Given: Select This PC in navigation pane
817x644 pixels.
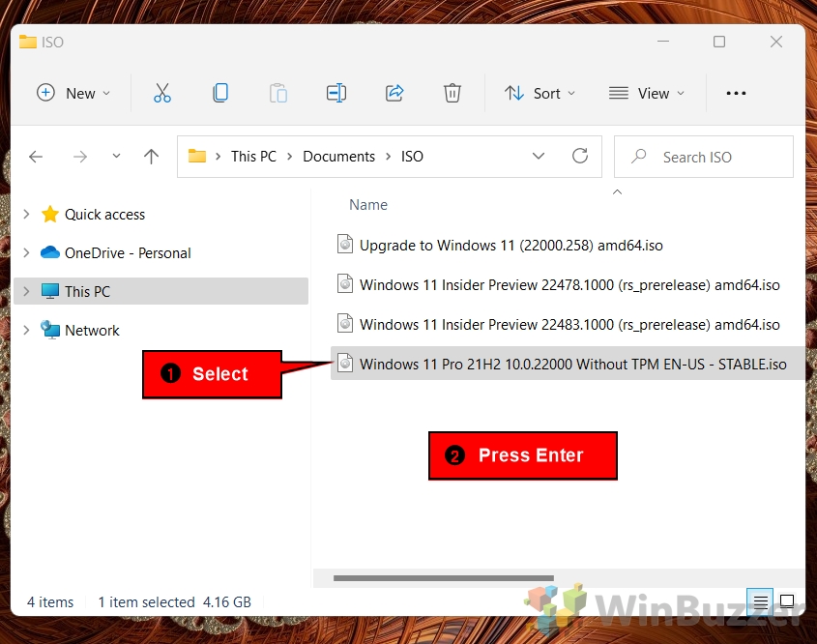Looking at the screenshot, I should pos(161,291).
